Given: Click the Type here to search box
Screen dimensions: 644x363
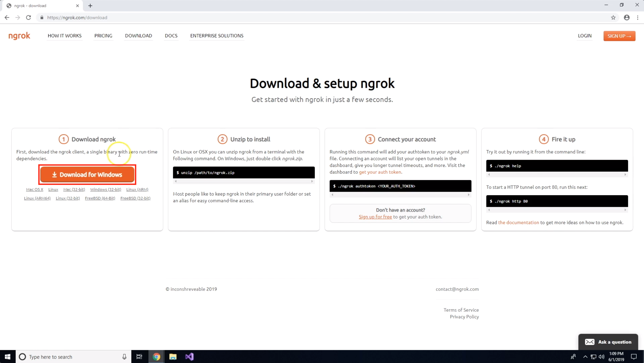Looking at the screenshot, I should coord(74,357).
